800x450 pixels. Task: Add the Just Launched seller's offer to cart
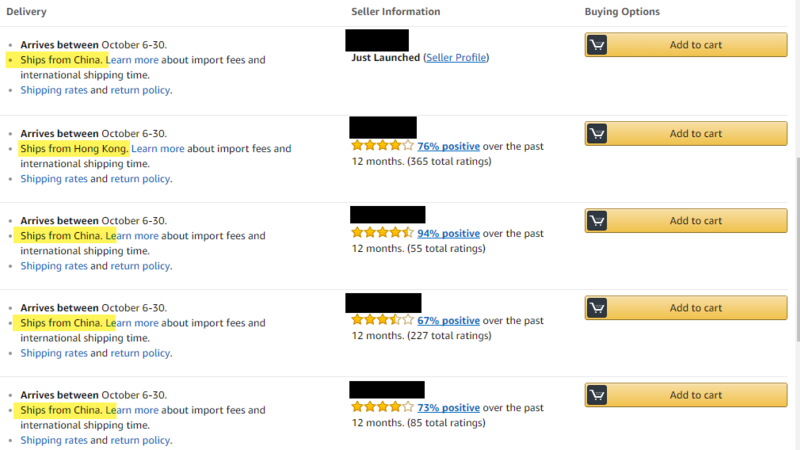click(x=696, y=46)
